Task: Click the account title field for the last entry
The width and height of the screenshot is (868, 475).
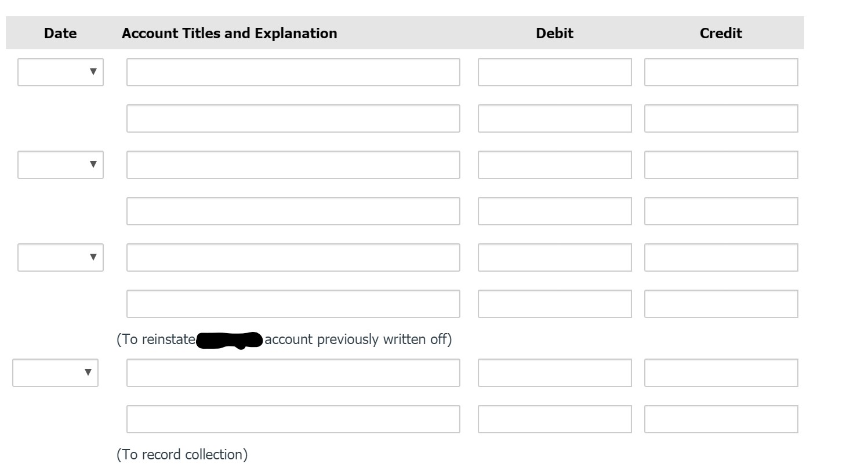Action: [x=293, y=373]
